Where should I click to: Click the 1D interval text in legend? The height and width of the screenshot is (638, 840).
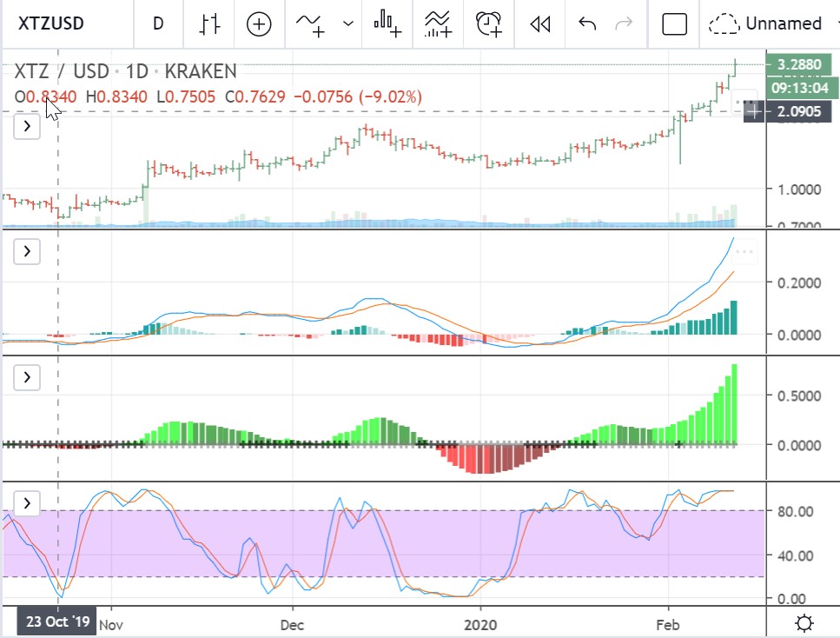136,71
